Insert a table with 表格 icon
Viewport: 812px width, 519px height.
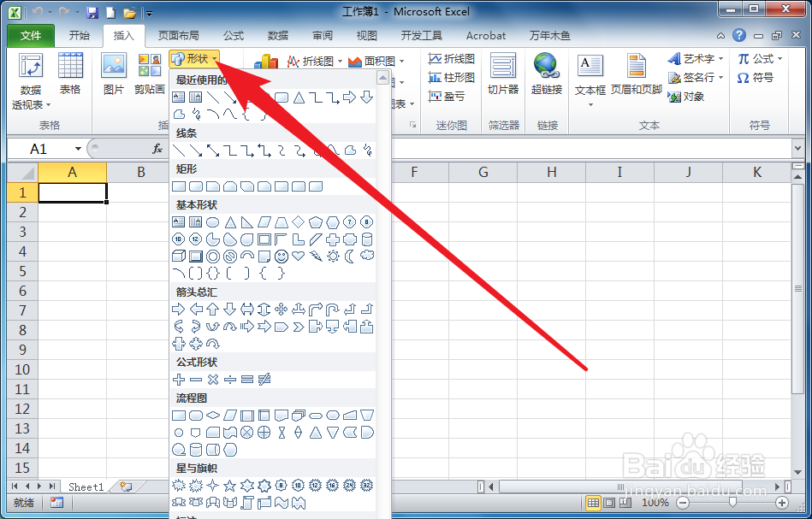tap(70, 74)
